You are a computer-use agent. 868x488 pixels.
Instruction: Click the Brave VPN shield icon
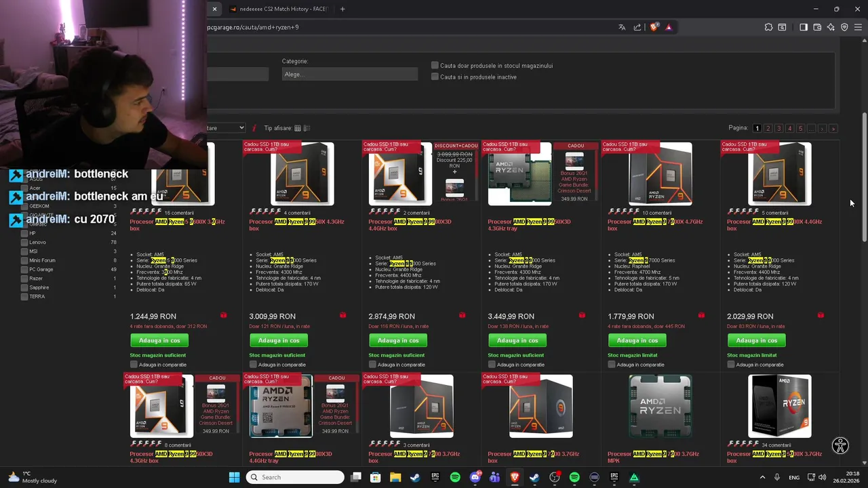pos(844,27)
